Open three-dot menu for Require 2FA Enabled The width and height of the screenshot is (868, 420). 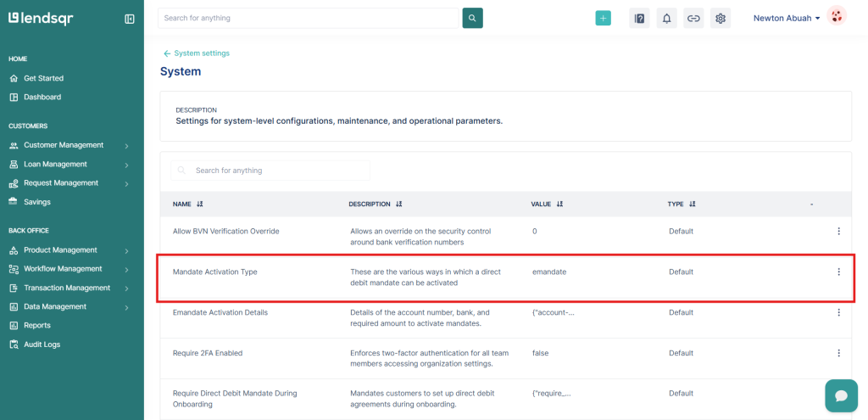(838, 353)
